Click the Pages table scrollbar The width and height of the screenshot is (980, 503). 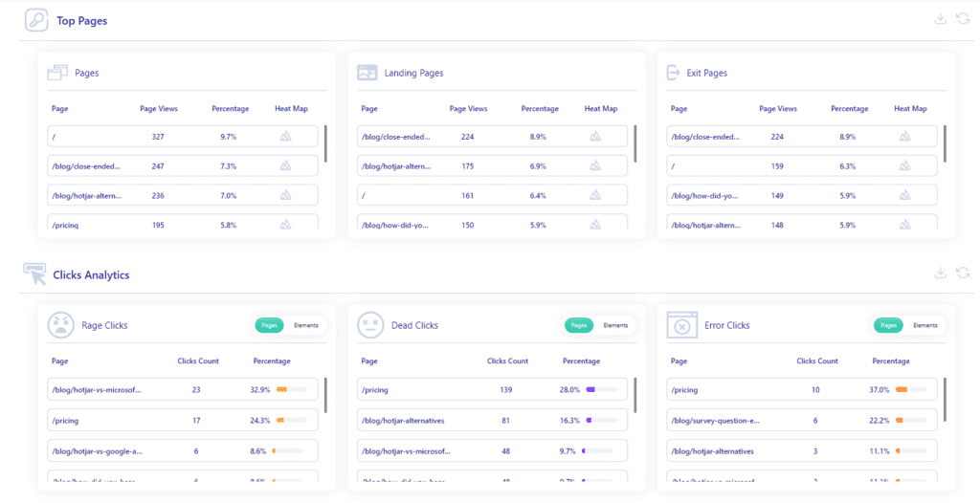click(326, 142)
